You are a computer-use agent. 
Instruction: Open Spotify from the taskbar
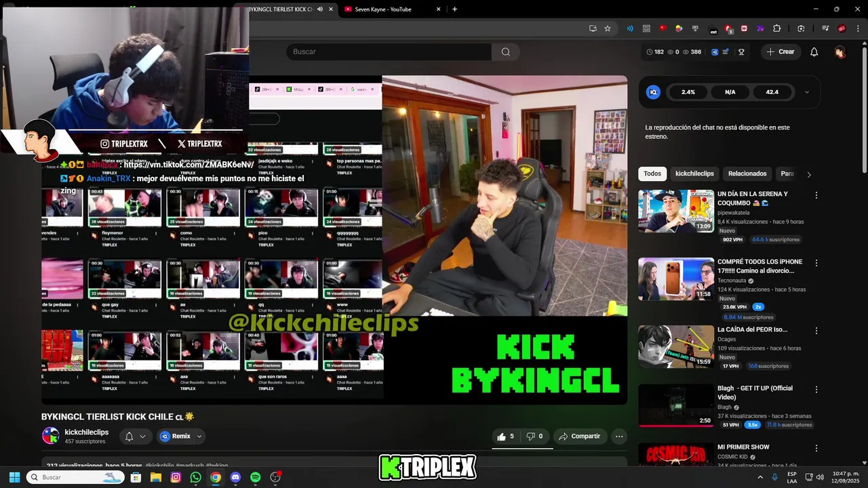(255, 477)
